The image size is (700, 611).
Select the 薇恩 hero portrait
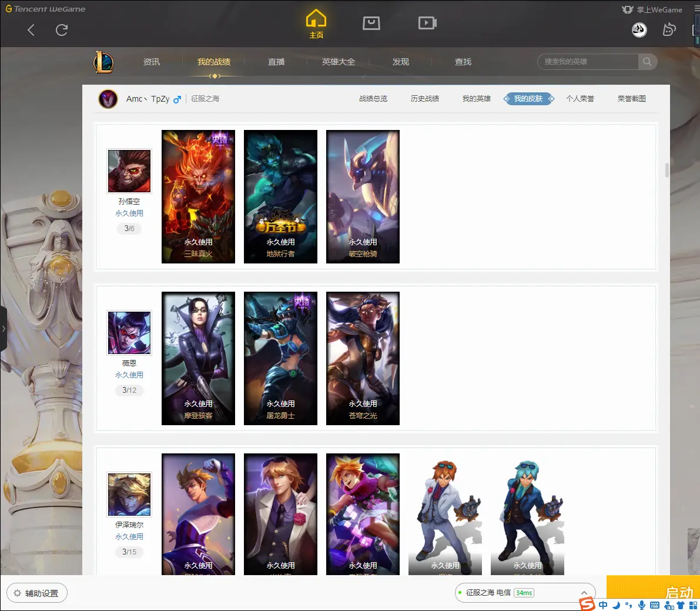point(129,333)
